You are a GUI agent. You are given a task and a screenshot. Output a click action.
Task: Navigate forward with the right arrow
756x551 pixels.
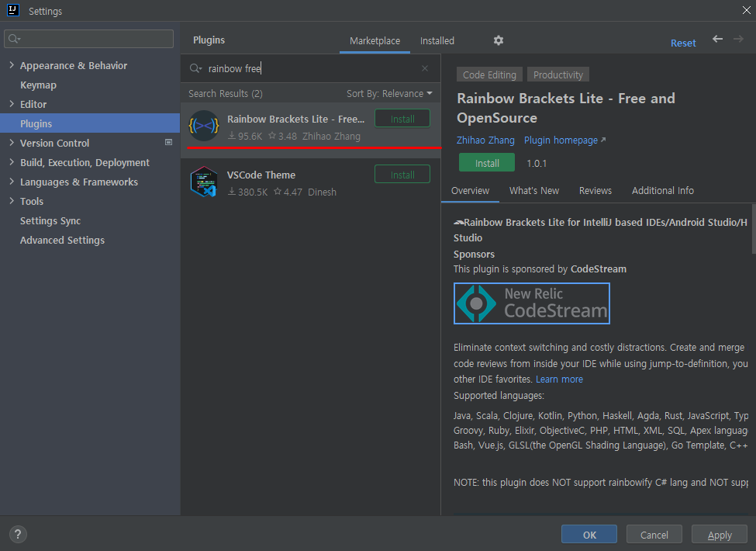738,39
